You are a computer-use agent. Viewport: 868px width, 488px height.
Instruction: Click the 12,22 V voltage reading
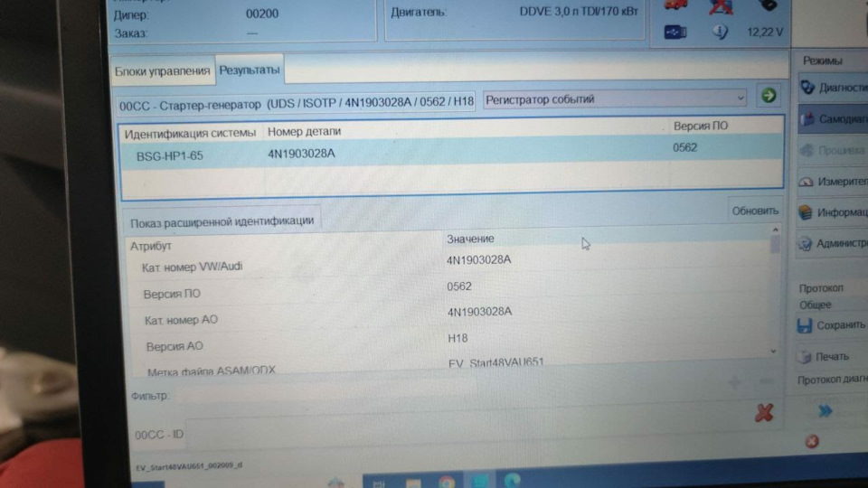pos(765,33)
